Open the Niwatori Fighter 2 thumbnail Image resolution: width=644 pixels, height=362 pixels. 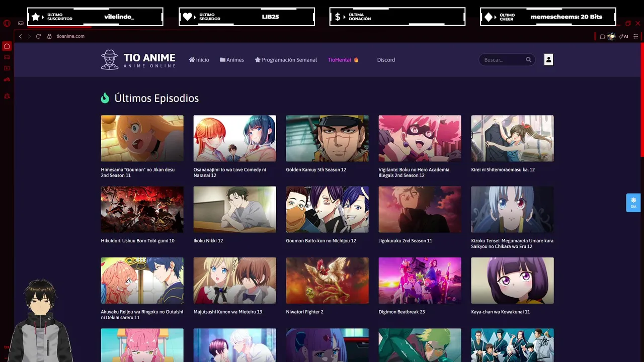[x=327, y=281]
